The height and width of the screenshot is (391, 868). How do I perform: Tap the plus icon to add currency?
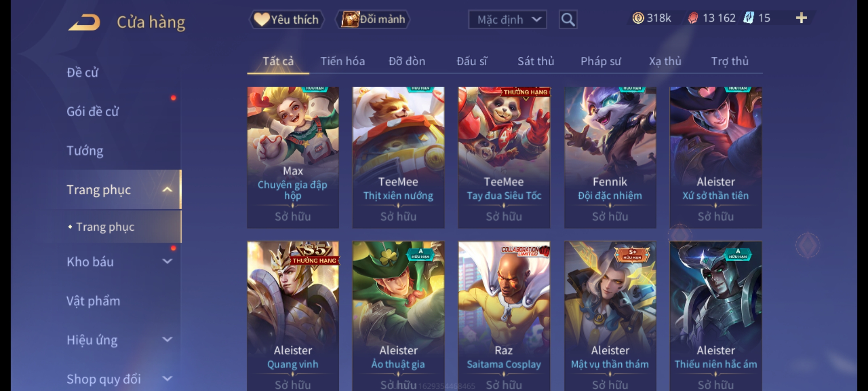coord(801,18)
